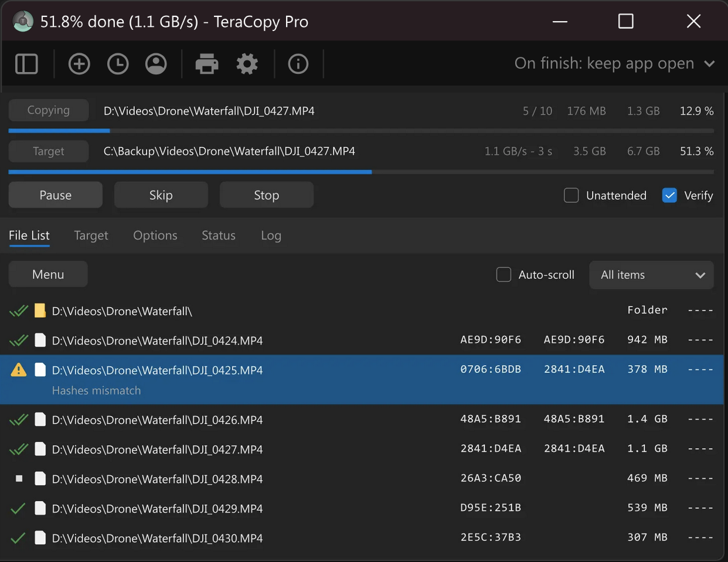
Task: Click the Stop button
Action: pos(267,195)
